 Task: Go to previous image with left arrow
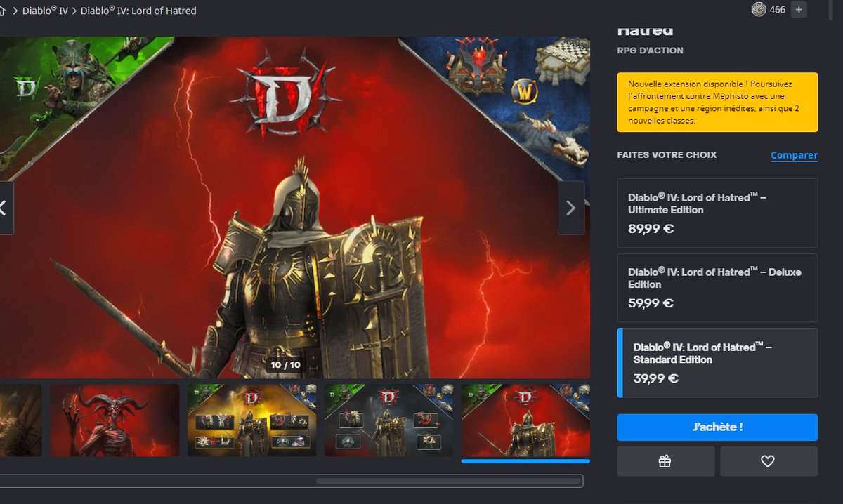pyautogui.click(x=6, y=208)
